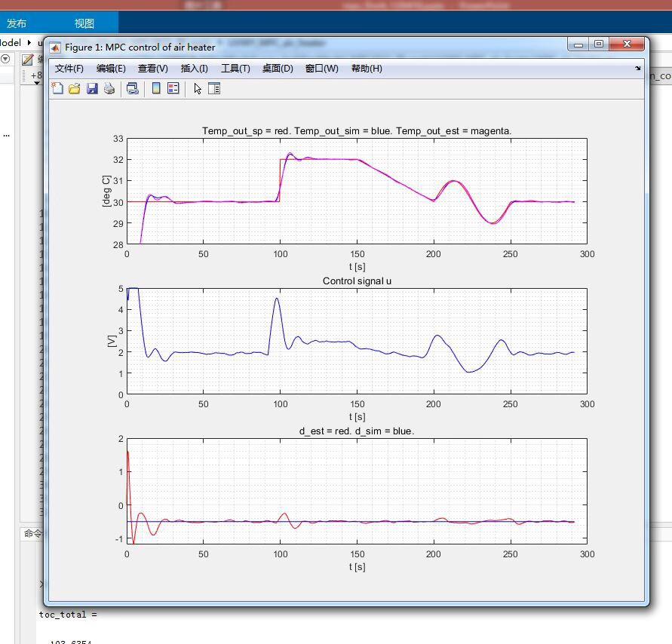Screen dimensions: 672x644
Task: Insert a colorbar using the toolbar icon
Action: click(x=156, y=89)
